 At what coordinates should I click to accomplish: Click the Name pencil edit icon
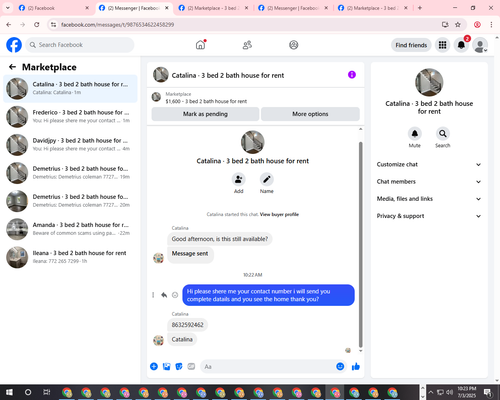(x=267, y=179)
